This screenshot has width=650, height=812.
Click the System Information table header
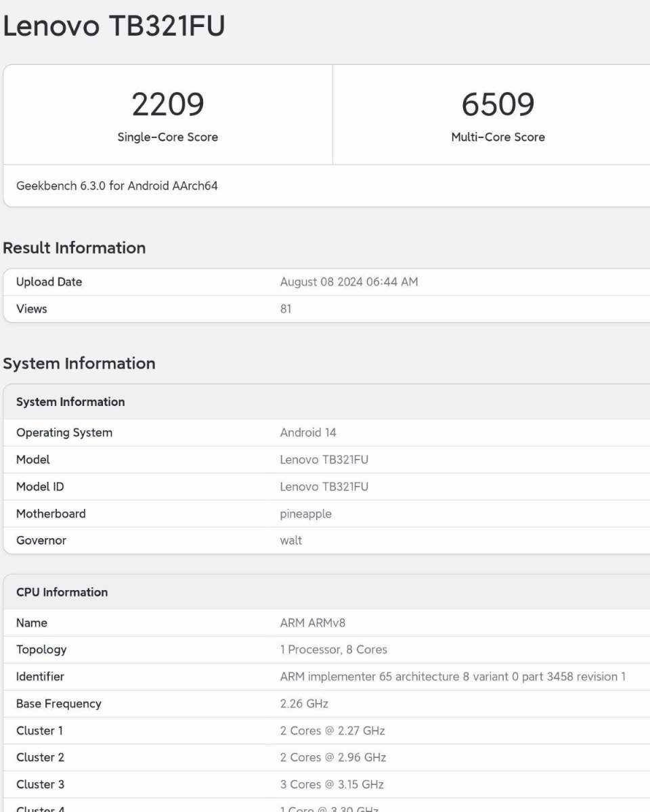click(x=70, y=402)
